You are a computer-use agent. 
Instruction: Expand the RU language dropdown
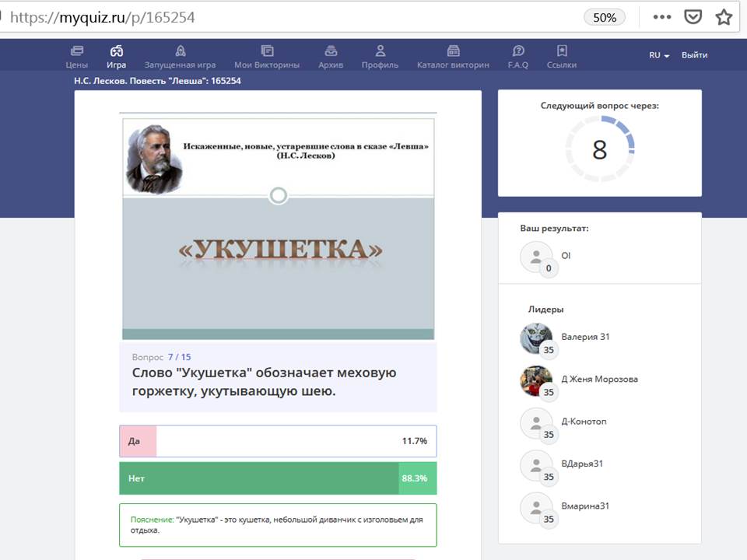(659, 55)
